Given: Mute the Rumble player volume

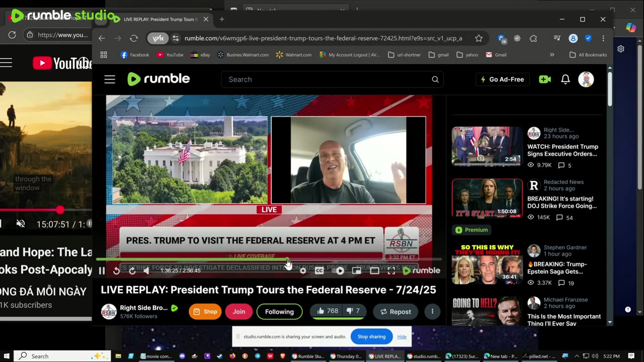Looking at the screenshot, I should [x=146, y=270].
